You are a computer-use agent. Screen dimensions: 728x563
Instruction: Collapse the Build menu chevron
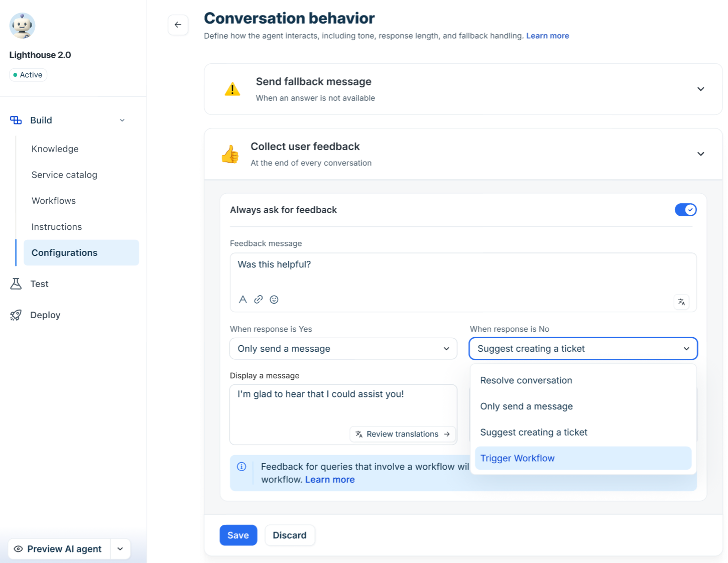pyautogui.click(x=122, y=120)
